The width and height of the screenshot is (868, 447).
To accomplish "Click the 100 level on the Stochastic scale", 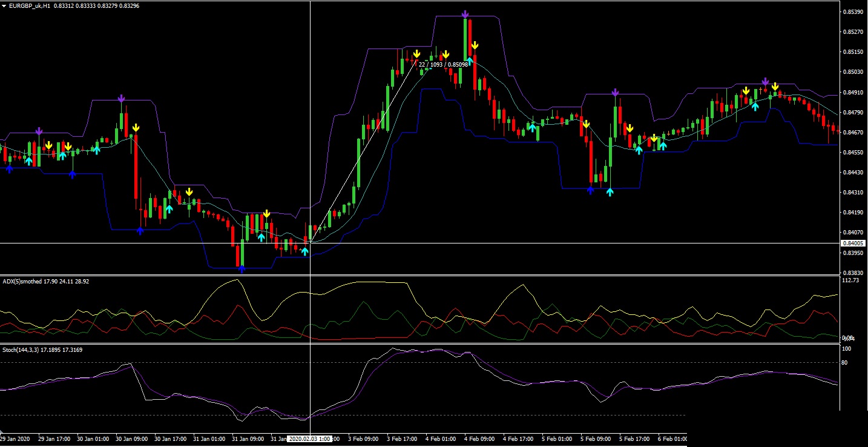I will (847, 349).
